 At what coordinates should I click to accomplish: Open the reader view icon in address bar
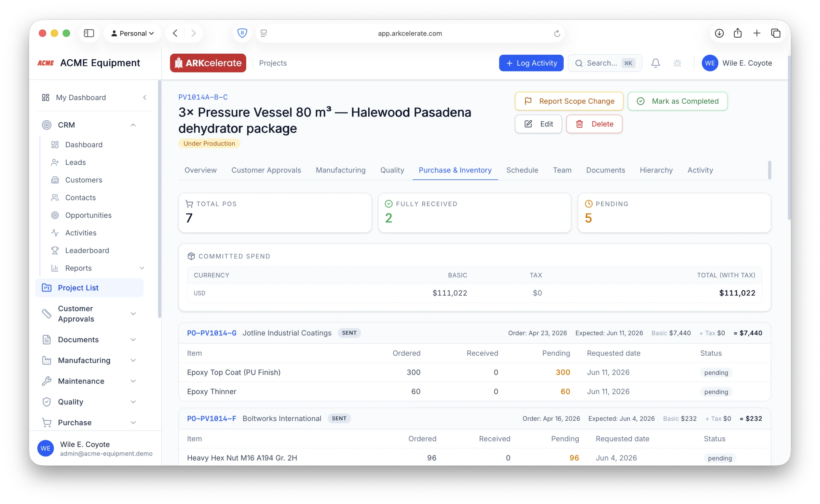click(263, 33)
